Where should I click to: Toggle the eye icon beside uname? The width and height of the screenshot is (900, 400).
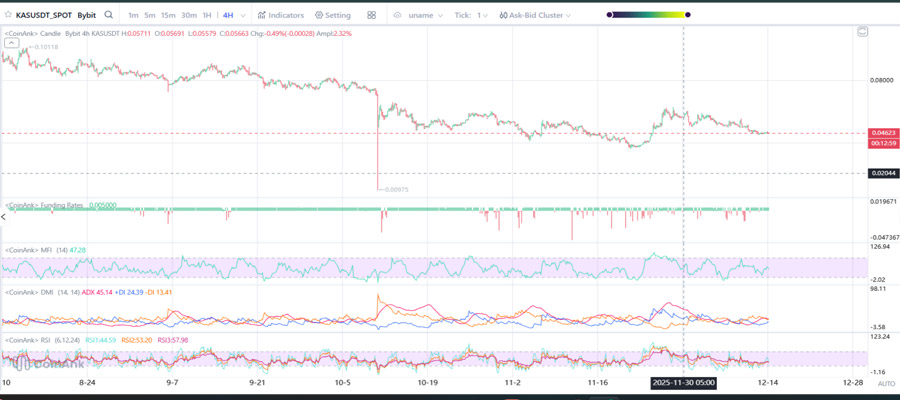click(x=397, y=16)
